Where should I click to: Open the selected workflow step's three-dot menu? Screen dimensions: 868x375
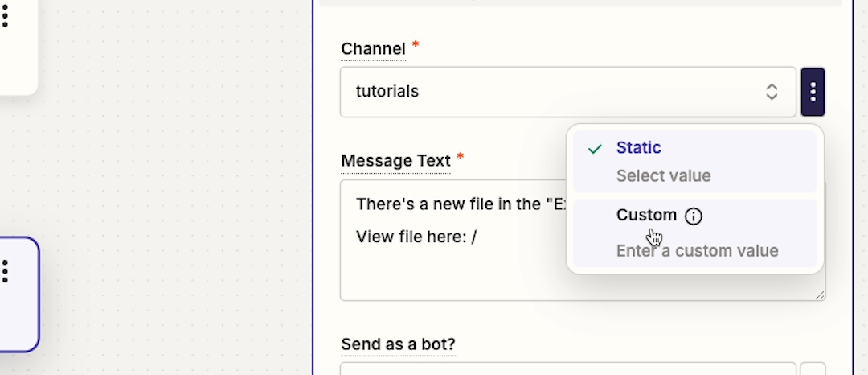click(x=5, y=271)
